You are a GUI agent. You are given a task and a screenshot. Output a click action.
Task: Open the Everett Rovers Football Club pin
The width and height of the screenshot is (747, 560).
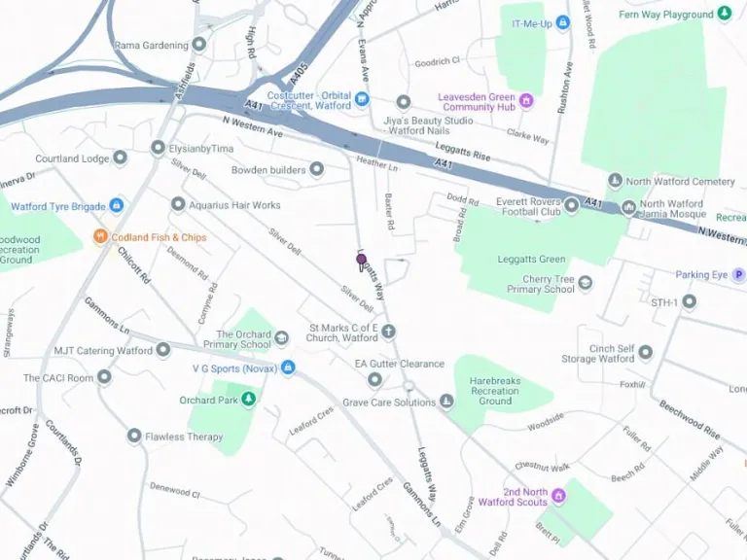point(572,206)
